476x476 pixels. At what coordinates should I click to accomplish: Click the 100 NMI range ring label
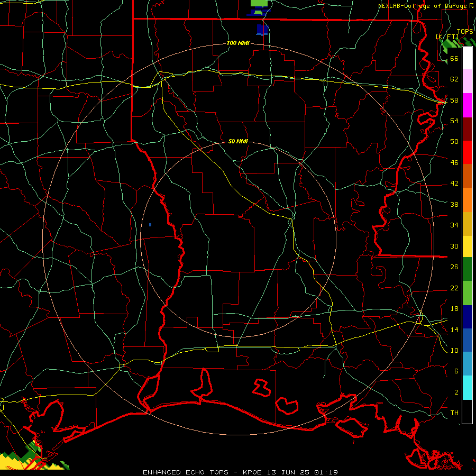pyautogui.click(x=238, y=43)
